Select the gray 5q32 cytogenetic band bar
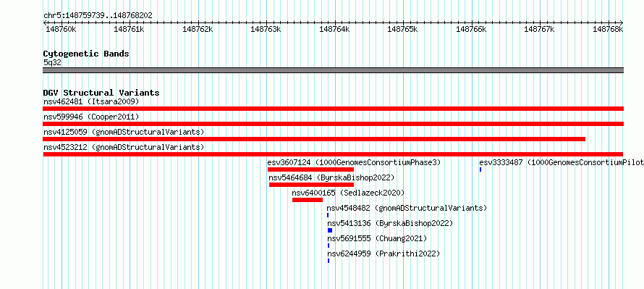Image resolution: width=644 pixels, height=289 pixels. point(333,70)
